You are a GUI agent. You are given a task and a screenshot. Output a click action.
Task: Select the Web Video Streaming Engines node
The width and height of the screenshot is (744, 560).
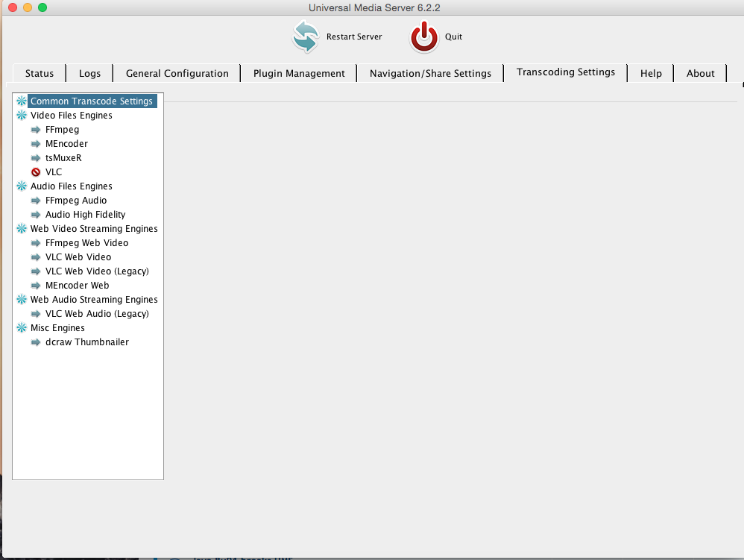click(94, 229)
